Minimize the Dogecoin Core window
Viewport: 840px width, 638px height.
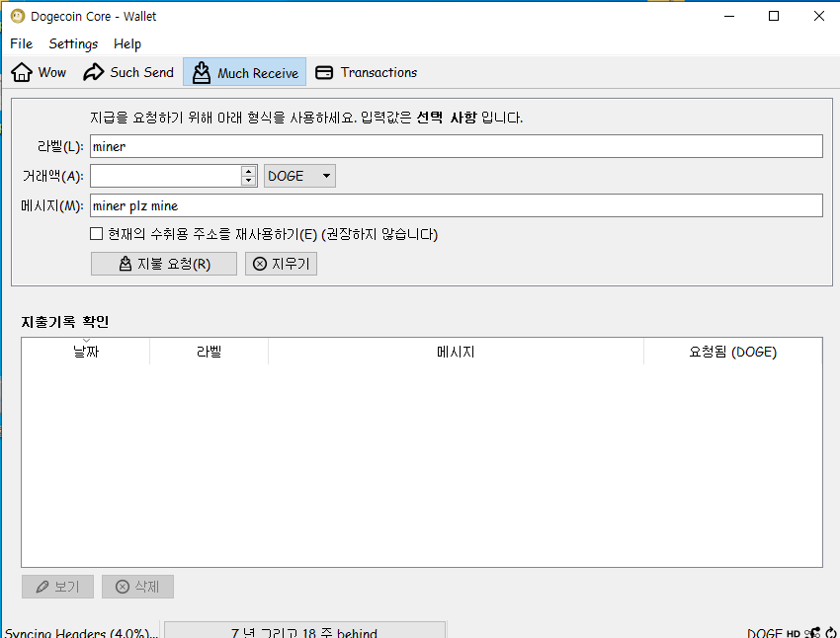click(x=729, y=16)
